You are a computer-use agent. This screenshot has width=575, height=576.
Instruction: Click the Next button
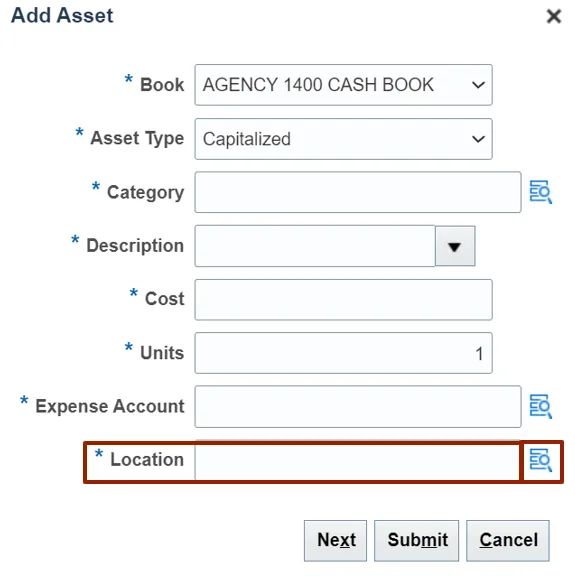tap(335, 541)
